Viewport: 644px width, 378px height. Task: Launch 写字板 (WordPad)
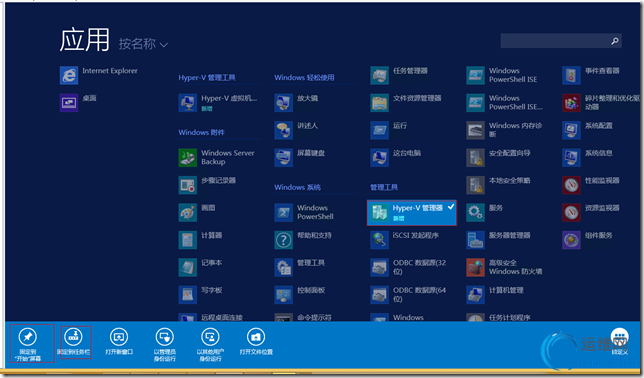tap(200, 295)
